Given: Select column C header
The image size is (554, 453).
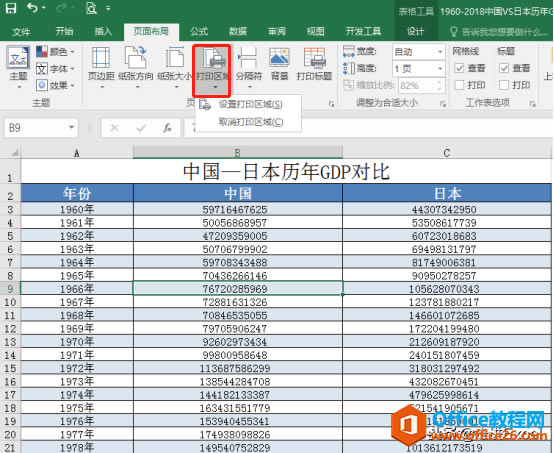Looking at the screenshot, I should (447, 153).
